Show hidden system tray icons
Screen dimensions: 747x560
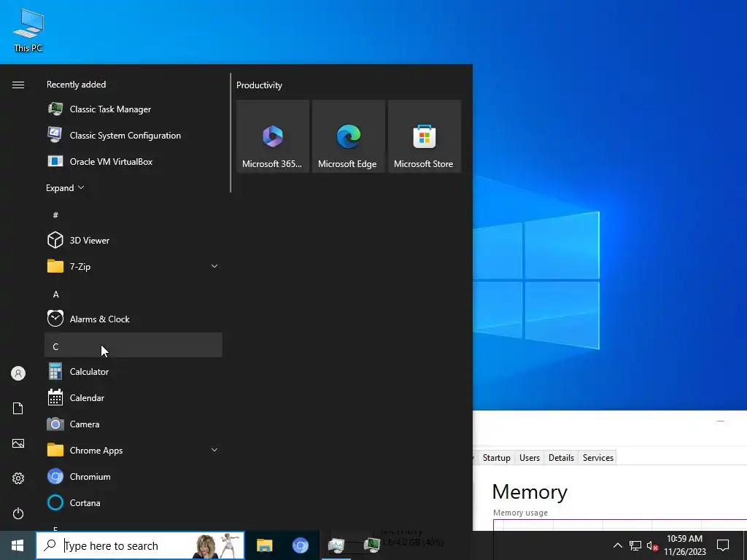(617, 545)
